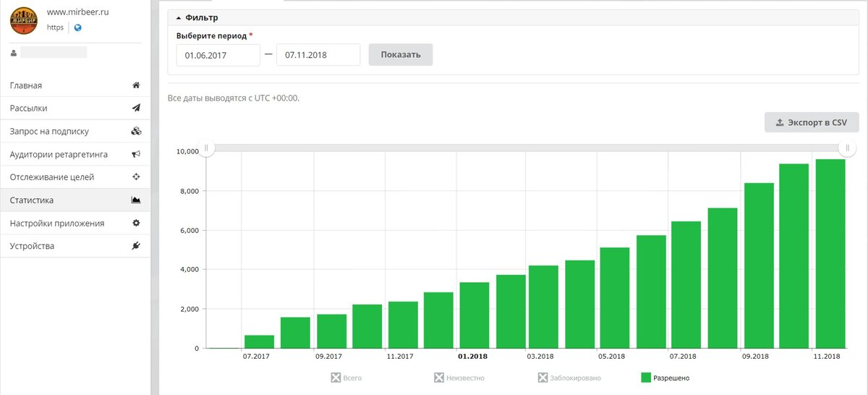Screen dimensions: 868x395
Task: Click the right range slider handle
Action: coord(847,148)
